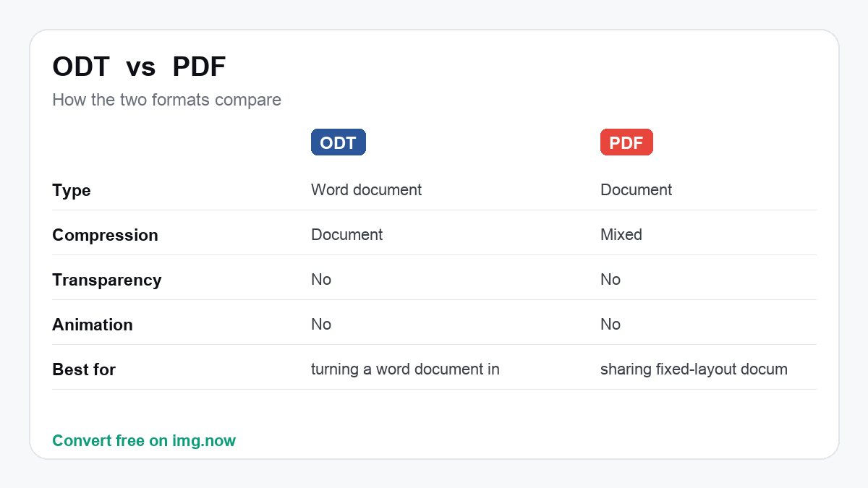Open the 'Convert free on img.now' link

tap(144, 440)
